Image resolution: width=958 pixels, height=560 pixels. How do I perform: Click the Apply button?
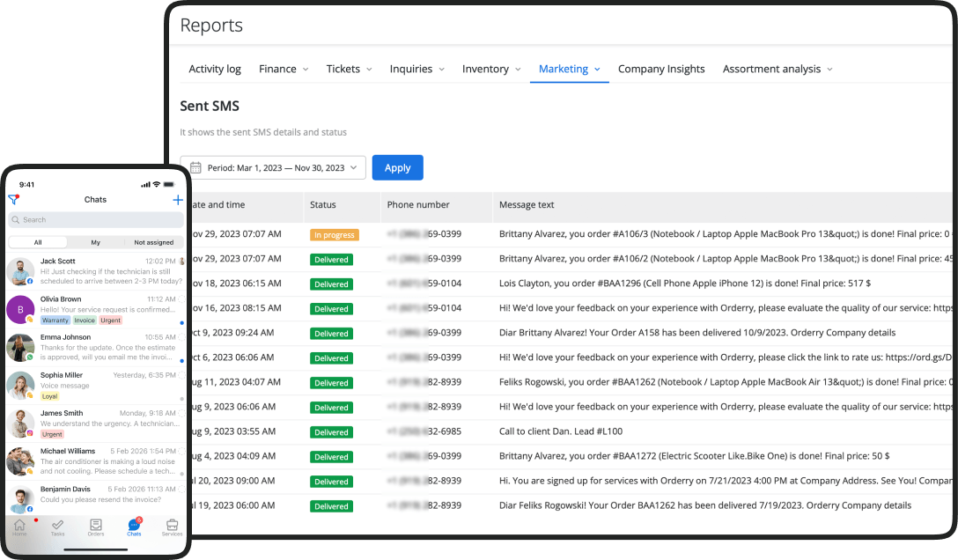tap(397, 167)
